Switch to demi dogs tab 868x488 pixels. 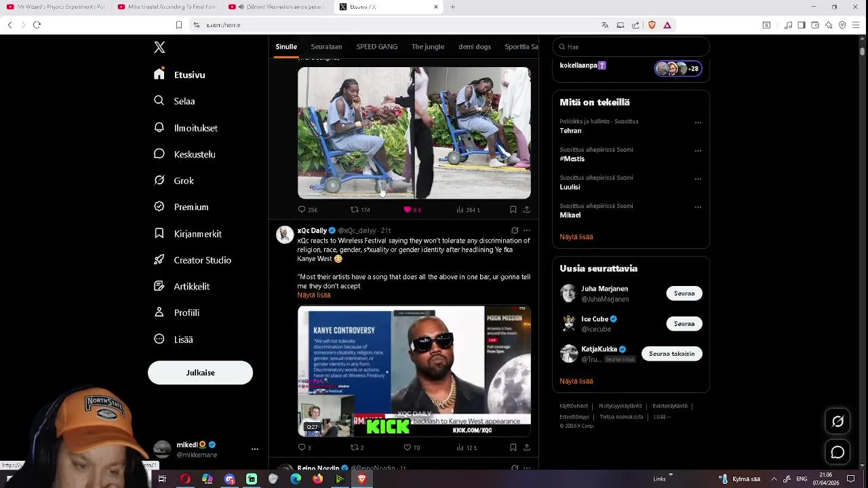coord(475,47)
